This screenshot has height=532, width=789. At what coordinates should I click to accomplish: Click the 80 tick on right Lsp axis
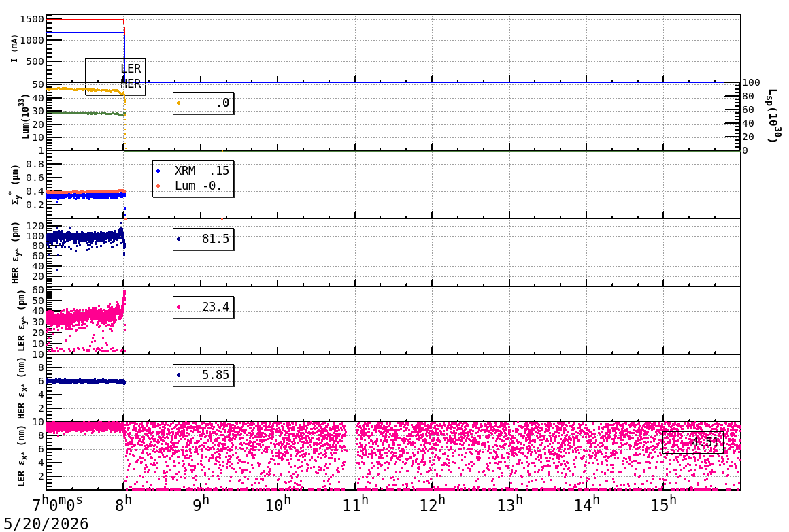[x=748, y=96]
